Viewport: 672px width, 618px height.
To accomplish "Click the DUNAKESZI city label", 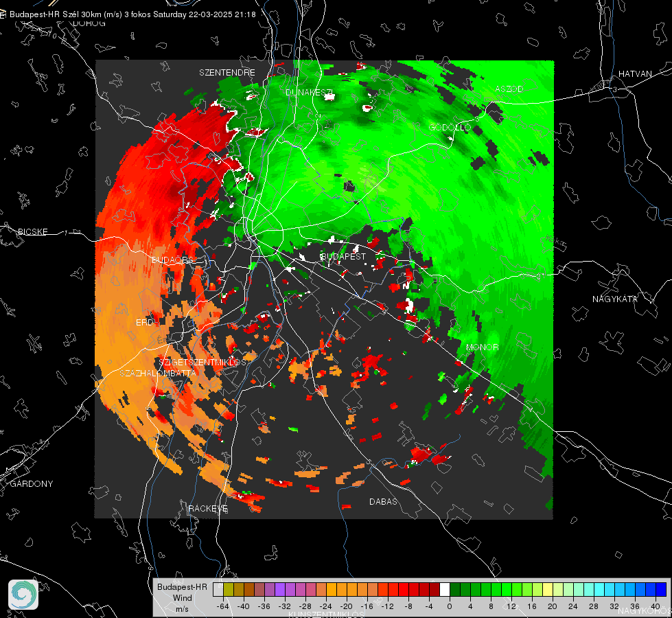I will point(310,92).
